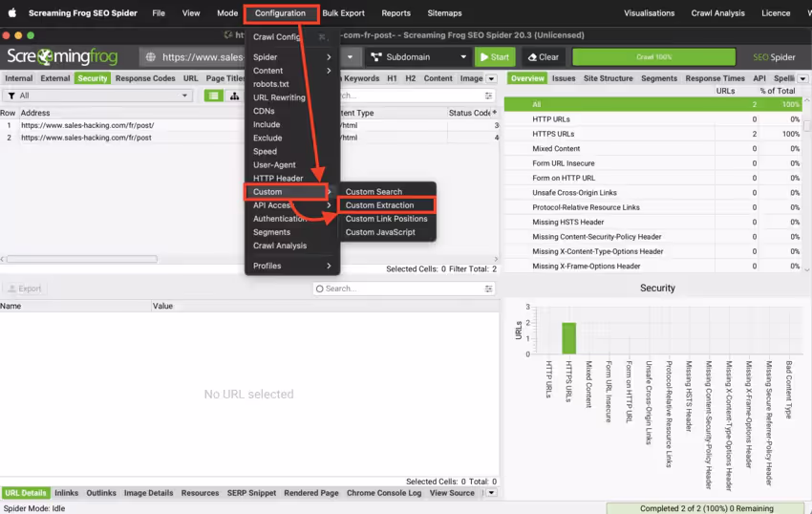This screenshot has width=812, height=514.
Task: Click the globe icon in URL bar
Action: click(x=151, y=57)
